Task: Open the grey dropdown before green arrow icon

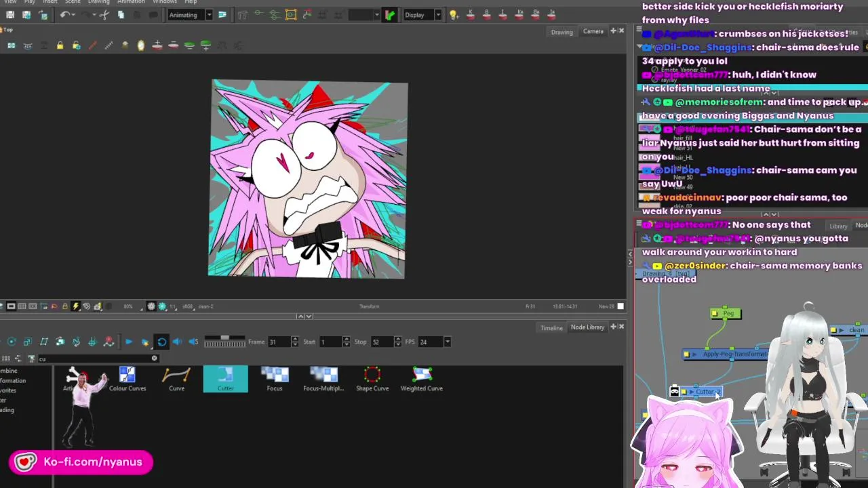Action: pos(378,15)
